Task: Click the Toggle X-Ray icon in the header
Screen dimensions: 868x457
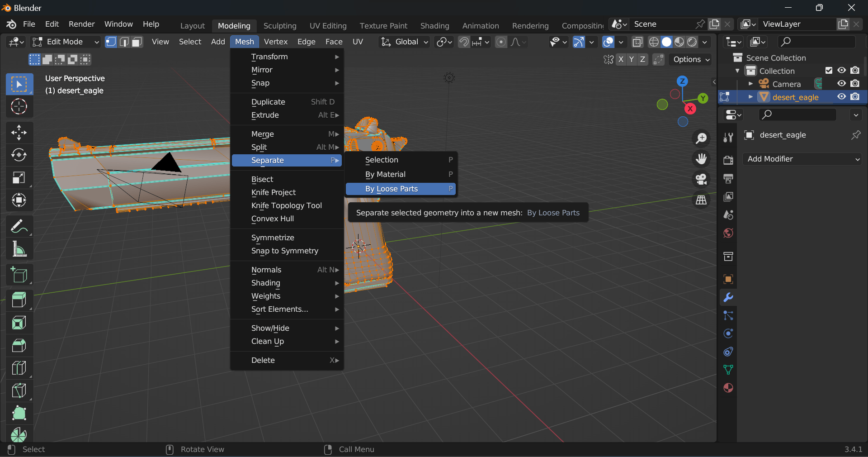Action: [637, 42]
